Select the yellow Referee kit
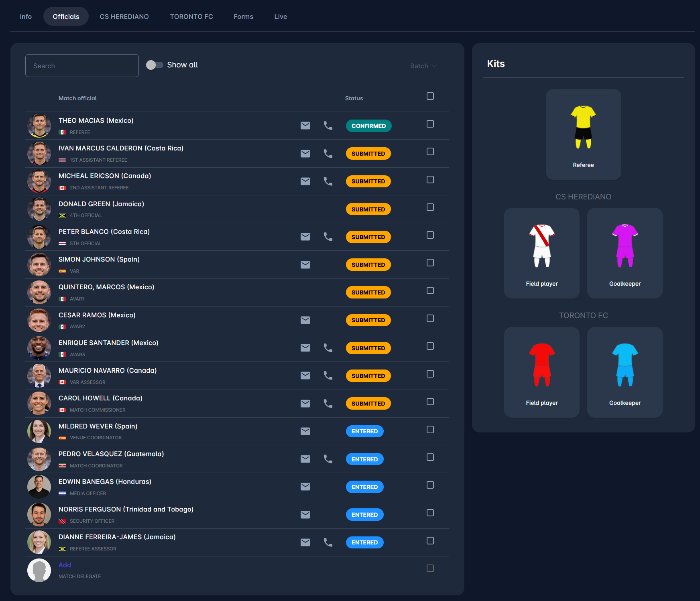 click(583, 134)
